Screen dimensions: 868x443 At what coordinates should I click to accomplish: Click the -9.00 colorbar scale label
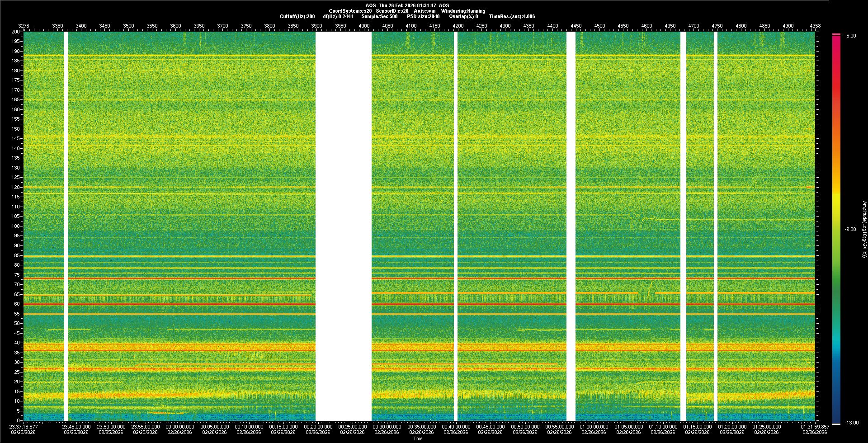click(850, 229)
